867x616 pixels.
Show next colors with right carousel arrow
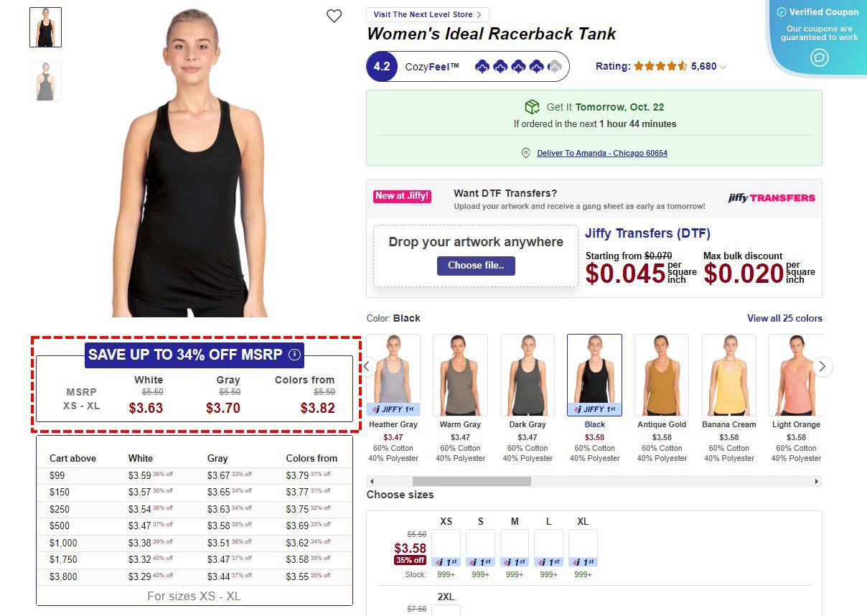[822, 366]
